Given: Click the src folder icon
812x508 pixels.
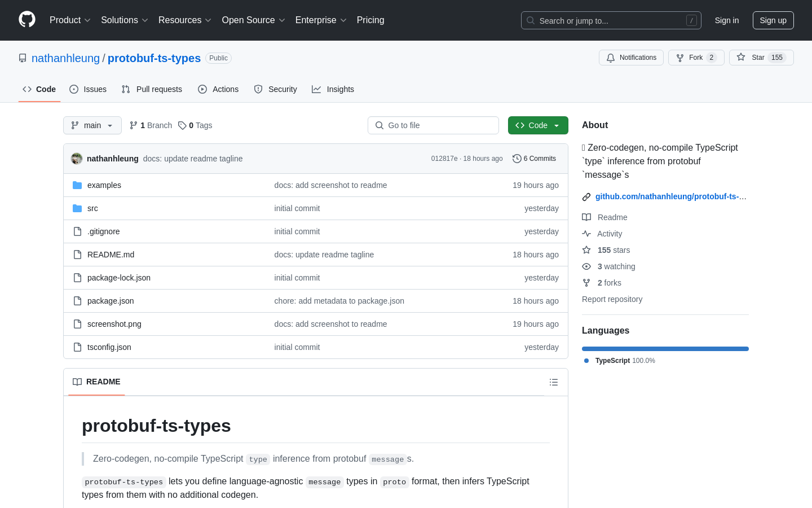Looking at the screenshot, I should pos(77,208).
